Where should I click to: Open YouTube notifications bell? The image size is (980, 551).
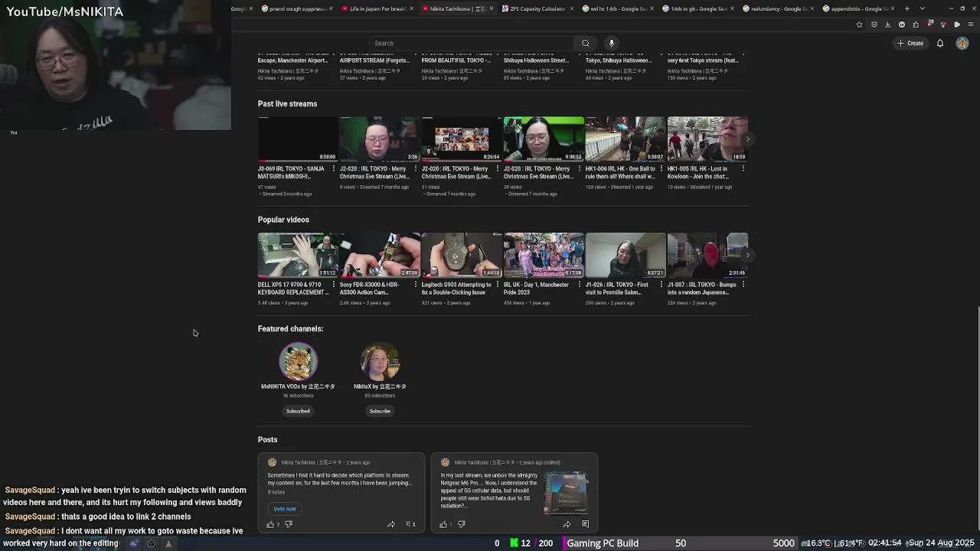940,43
